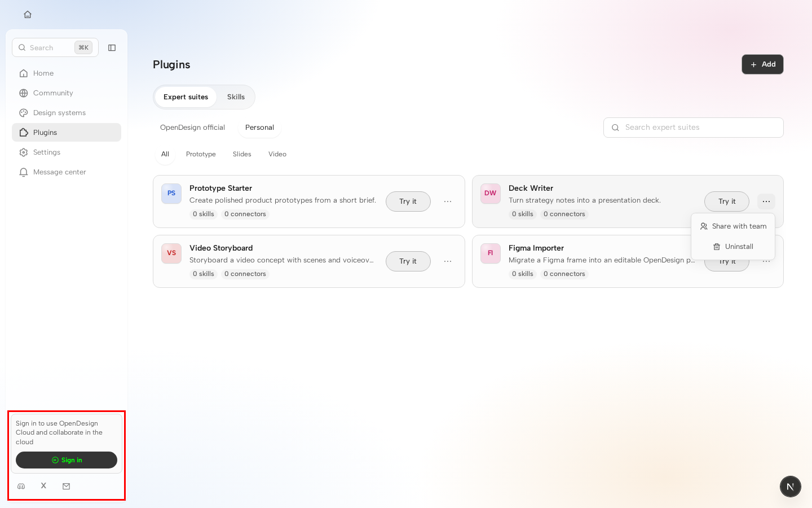Click the Plugins page heading
Screen dimensions: 812x508
point(171,65)
